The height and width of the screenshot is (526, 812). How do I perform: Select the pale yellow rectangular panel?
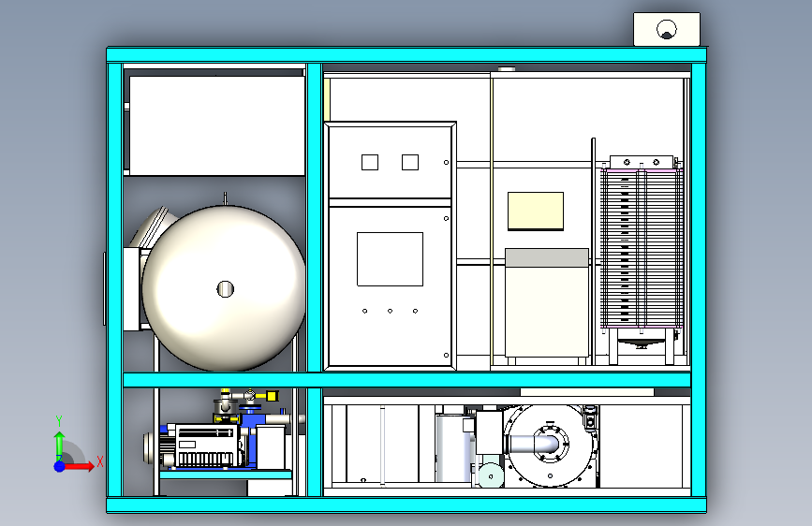tap(536, 211)
